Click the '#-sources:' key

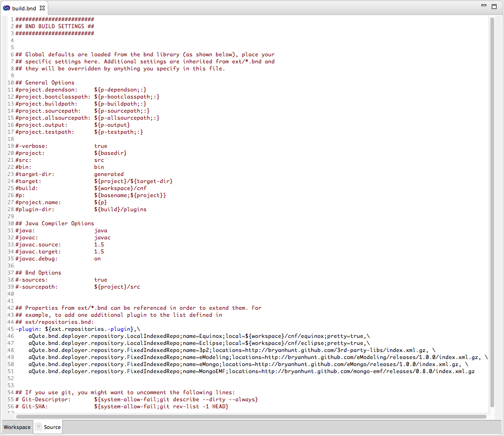pyautogui.click(x=31, y=280)
